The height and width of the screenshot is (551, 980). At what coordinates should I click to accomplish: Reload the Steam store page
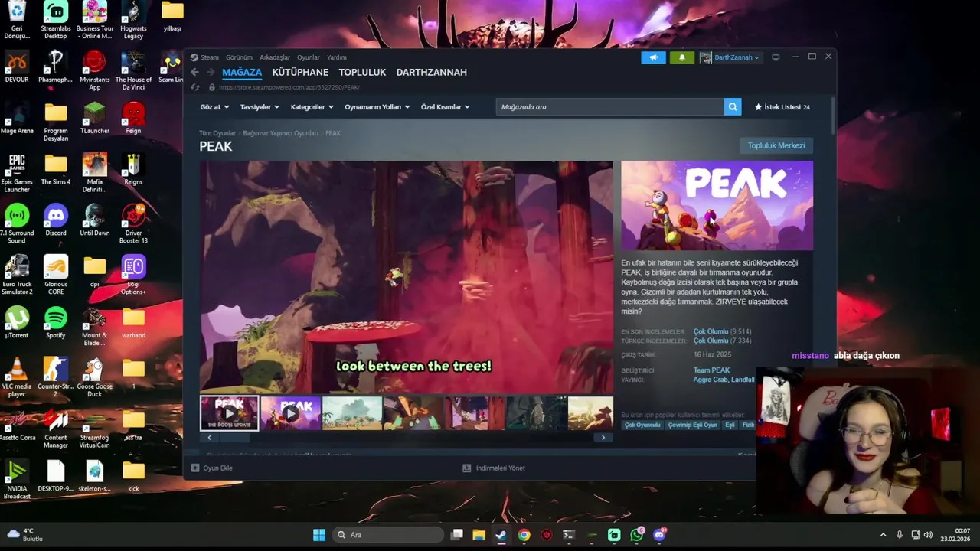point(195,87)
